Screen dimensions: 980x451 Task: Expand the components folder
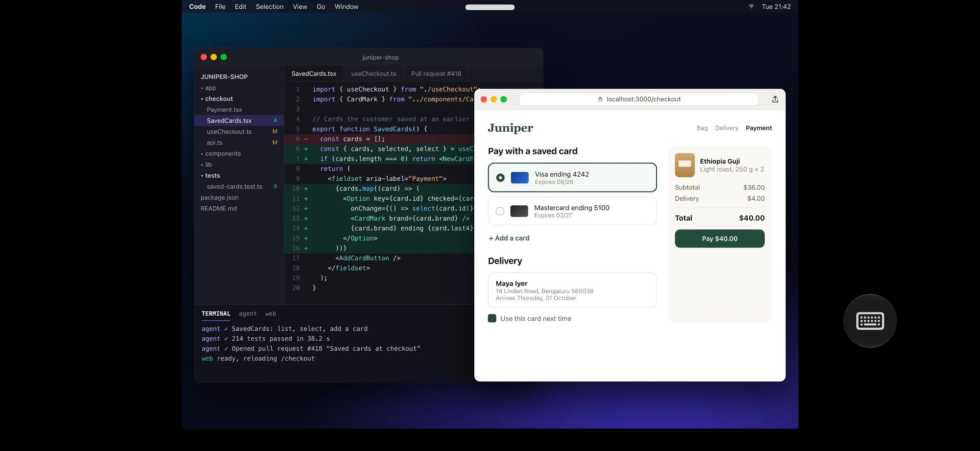coord(221,154)
